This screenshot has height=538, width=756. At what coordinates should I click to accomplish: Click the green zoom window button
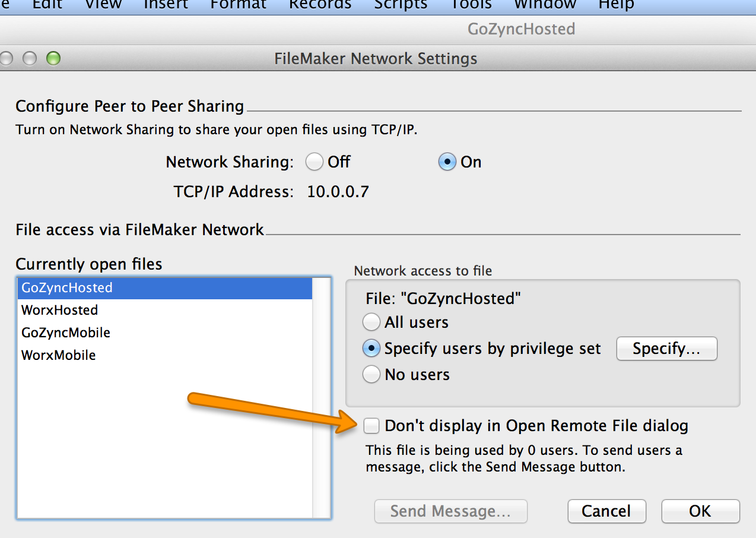(53, 58)
